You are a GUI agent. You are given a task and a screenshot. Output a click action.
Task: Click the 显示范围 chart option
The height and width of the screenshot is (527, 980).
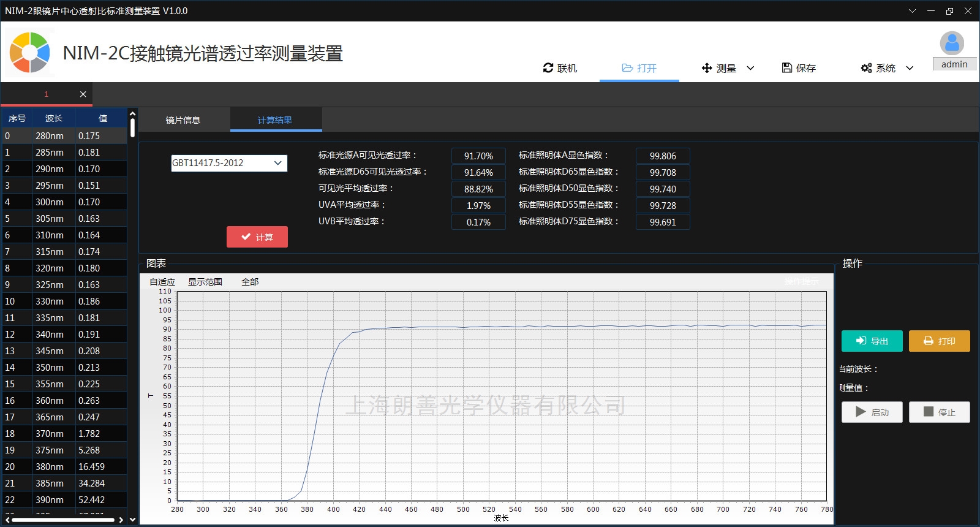(x=205, y=282)
